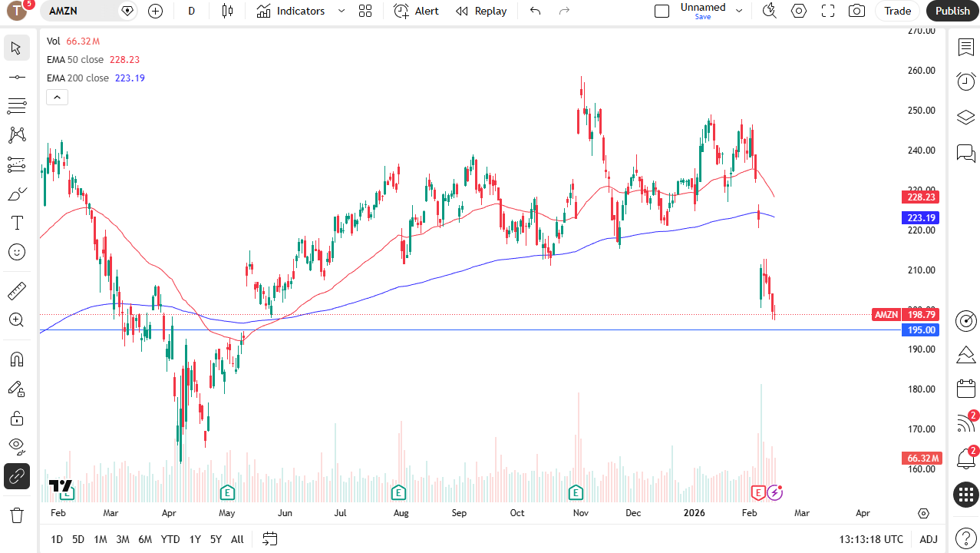Open the layout setup square icon
The image size is (980, 553).
(662, 11)
